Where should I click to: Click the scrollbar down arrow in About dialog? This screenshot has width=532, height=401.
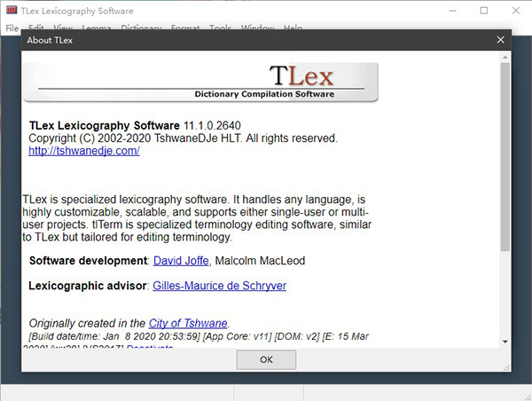pyautogui.click(x=505, y=342)
